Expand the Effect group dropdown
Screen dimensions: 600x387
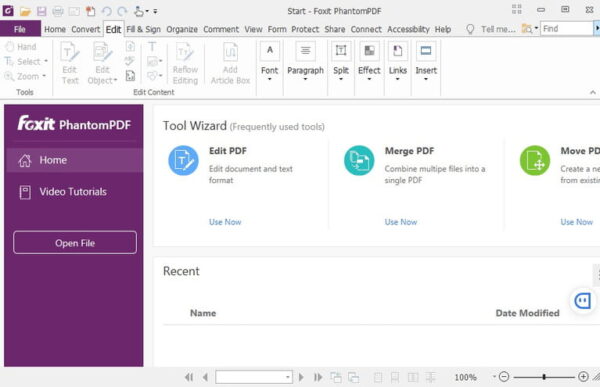coord(369,62)
